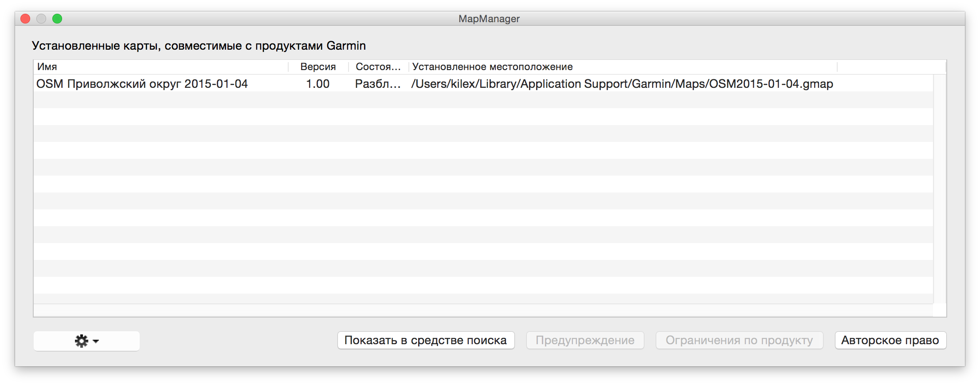Click the "Предупреждение" button

[x=585, y=340]
